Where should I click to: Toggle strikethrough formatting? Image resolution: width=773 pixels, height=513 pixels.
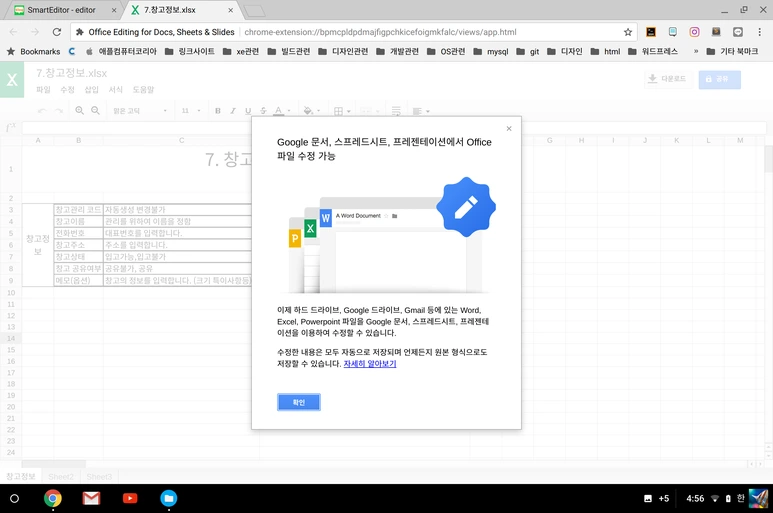point(263,111)
